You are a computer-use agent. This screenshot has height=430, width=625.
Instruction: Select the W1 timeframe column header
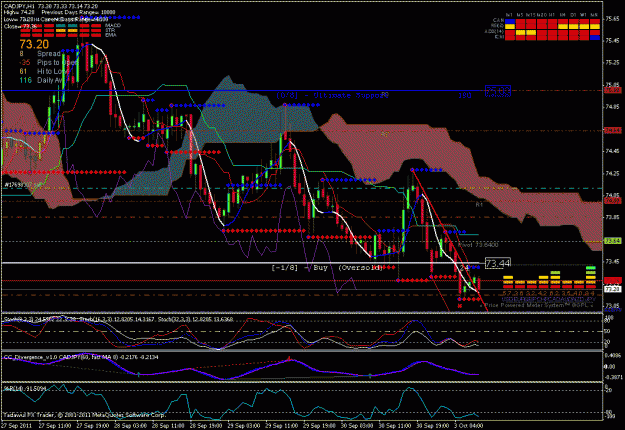point(584,15)
